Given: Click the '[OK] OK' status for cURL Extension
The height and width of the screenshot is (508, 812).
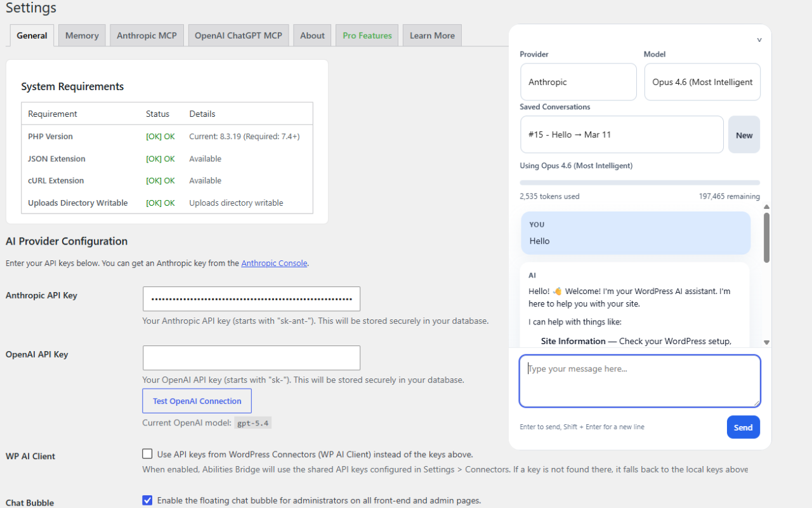Looking at the screenshot, I should (x=160, y=180).
